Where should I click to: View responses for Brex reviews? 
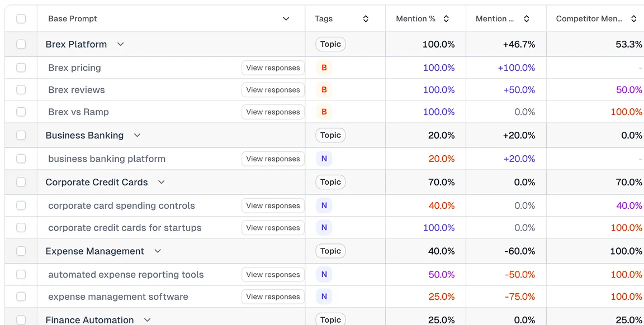[x=273, y=89]
